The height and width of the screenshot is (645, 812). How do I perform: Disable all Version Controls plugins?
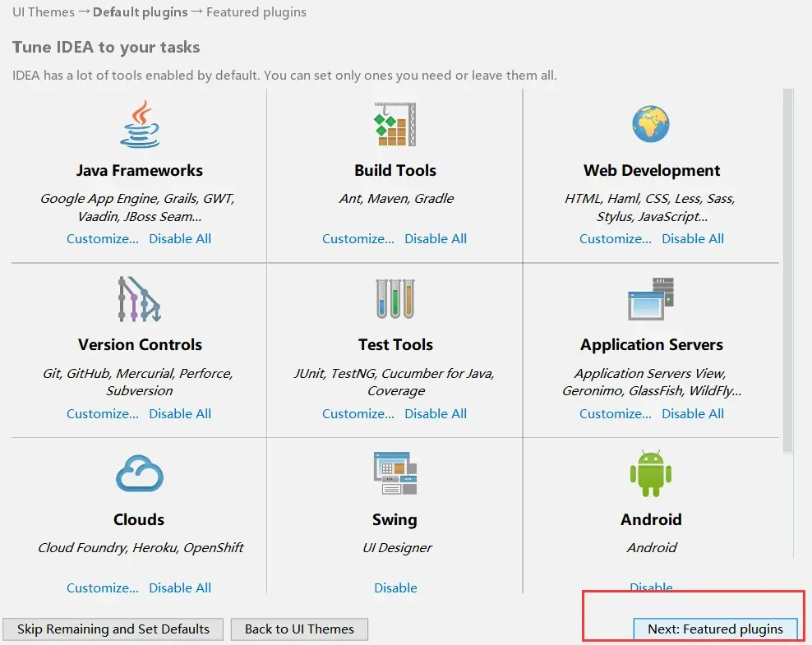pos(180,413)
